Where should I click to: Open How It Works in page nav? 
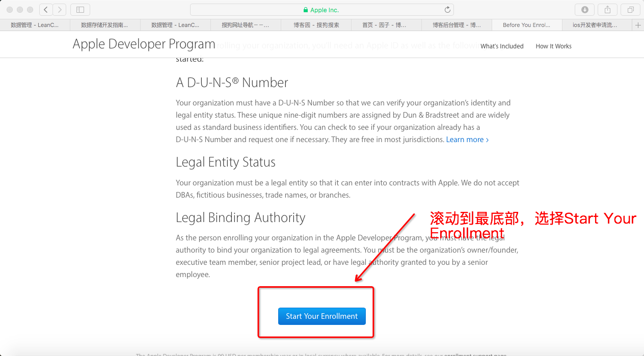coord(553,46)
